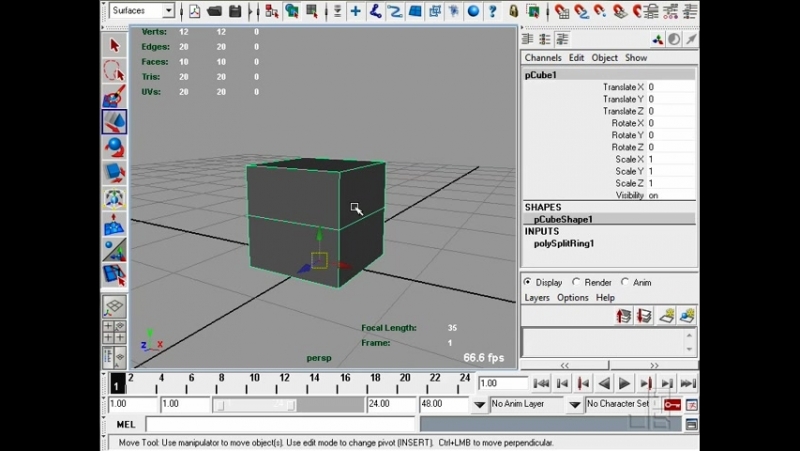Viewport: 800px width, 451px height.
Task: Enable snap to view planes magnet icon
Action: [620, 11]
